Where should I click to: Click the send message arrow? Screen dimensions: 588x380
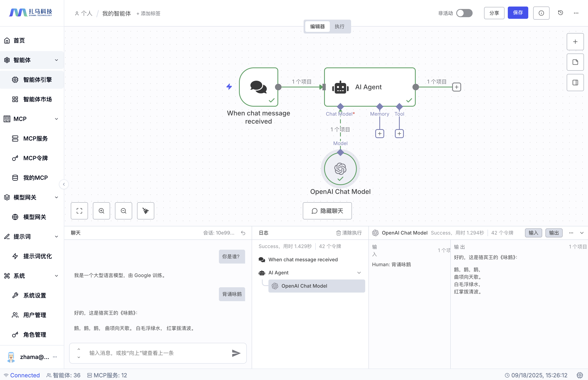(x=236, y=353)
